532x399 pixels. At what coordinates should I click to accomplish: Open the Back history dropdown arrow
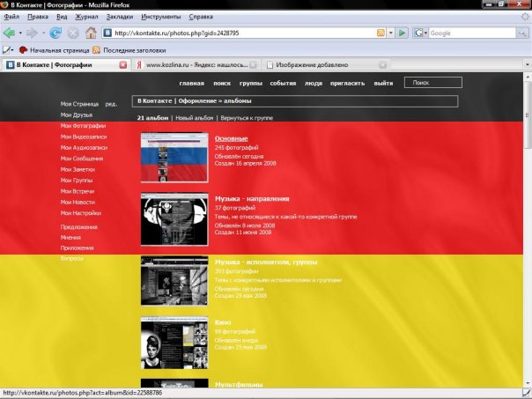[20, 33]
